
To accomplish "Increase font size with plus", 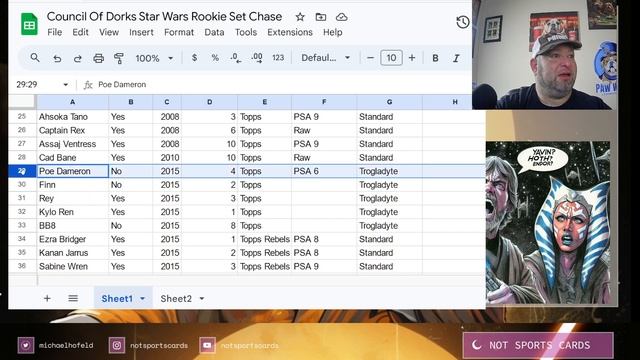I will (x=412, y=58).
